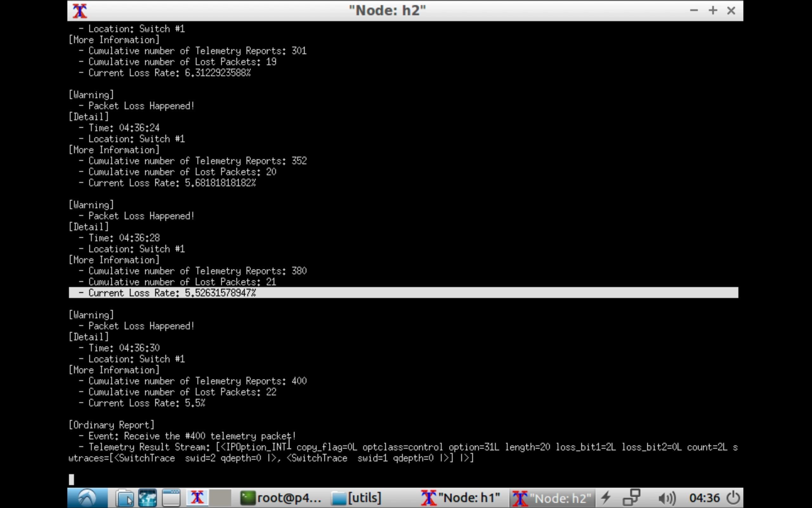Open the web browser globe icon

[x=147, y=498]
